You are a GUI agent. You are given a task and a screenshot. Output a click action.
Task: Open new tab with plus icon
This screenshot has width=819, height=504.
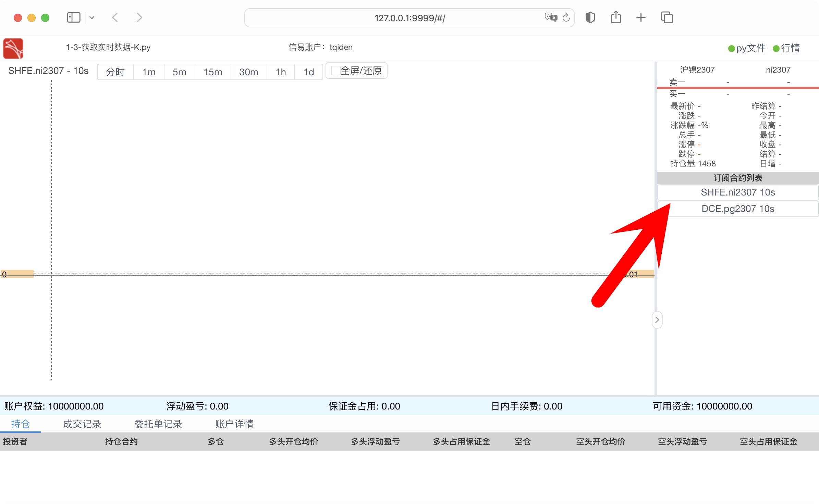pos(640,17)
